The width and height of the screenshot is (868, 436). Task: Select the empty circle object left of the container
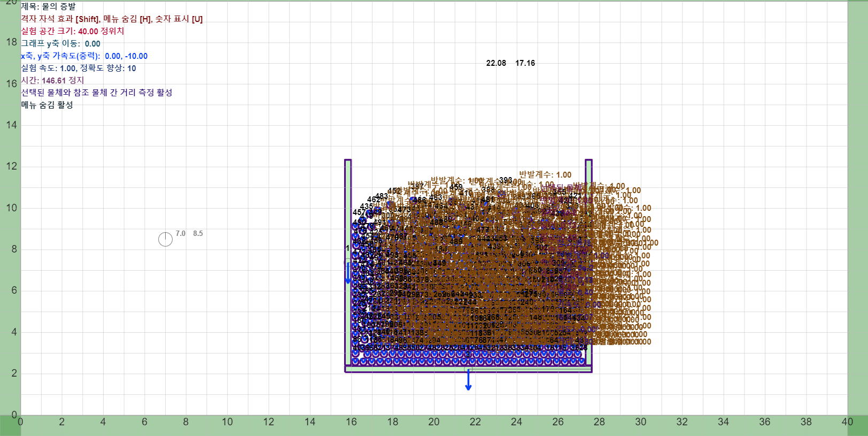[165, 239]
